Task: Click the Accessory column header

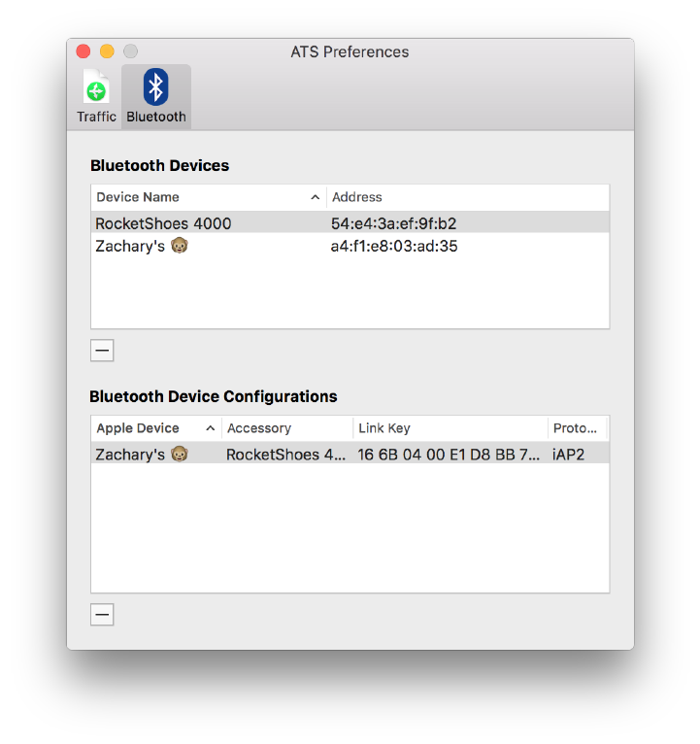Action: pos(286,428)
